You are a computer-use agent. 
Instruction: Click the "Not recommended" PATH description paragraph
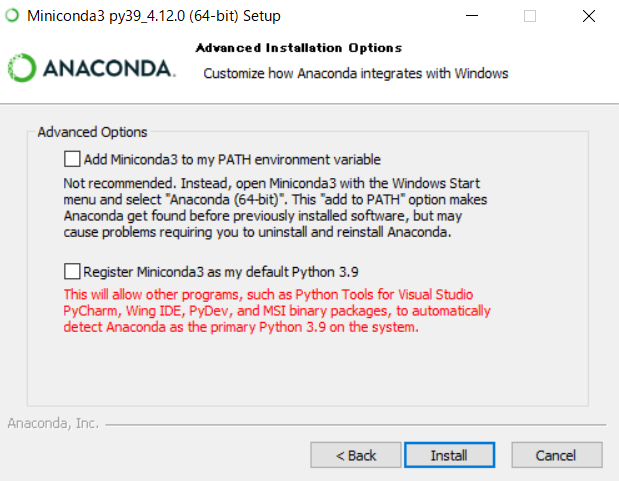[258, 208]
